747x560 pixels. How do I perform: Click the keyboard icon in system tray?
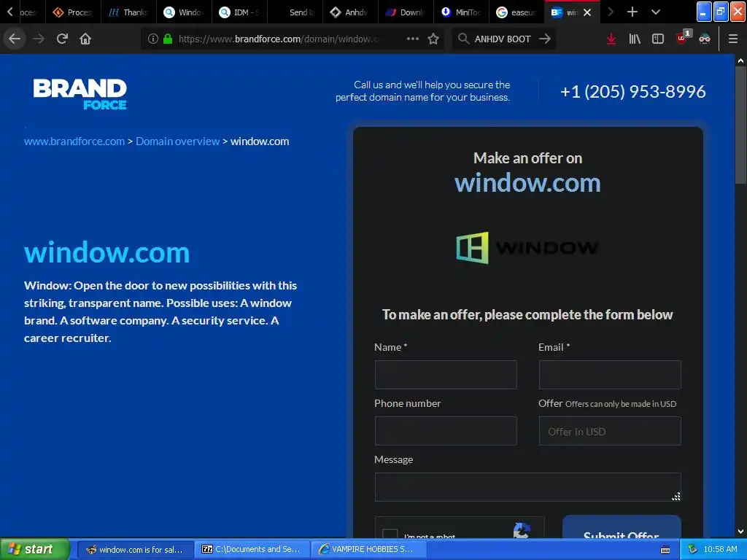coord(665,550)
